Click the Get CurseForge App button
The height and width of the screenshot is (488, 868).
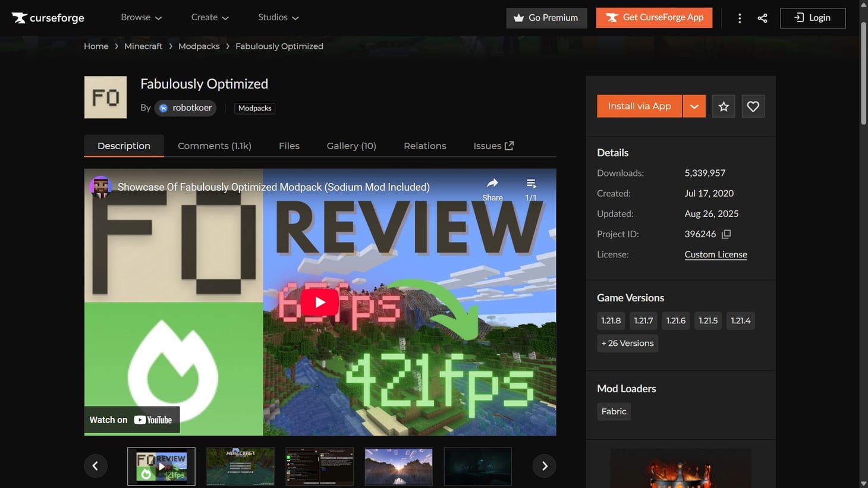coord(653,17)
